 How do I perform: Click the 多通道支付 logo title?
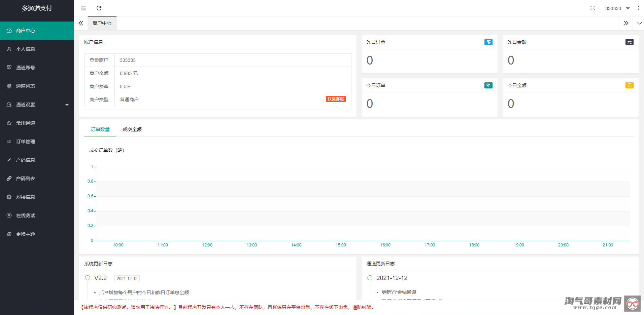point(37,8)
